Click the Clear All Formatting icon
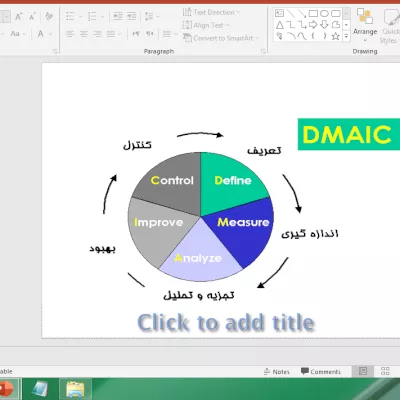This screenshot has width=400, height=400. point(49,16)
